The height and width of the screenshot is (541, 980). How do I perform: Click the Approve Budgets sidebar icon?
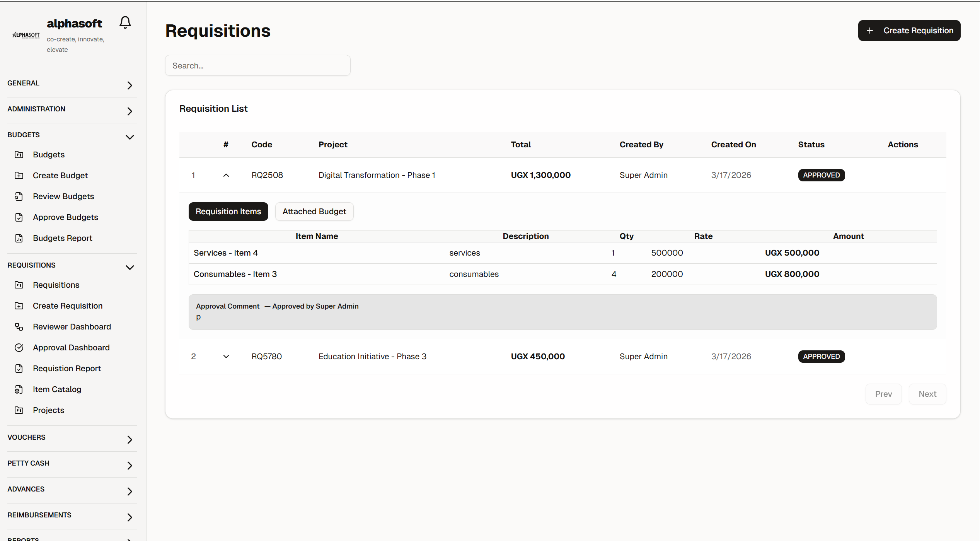(x=19, y=217)
